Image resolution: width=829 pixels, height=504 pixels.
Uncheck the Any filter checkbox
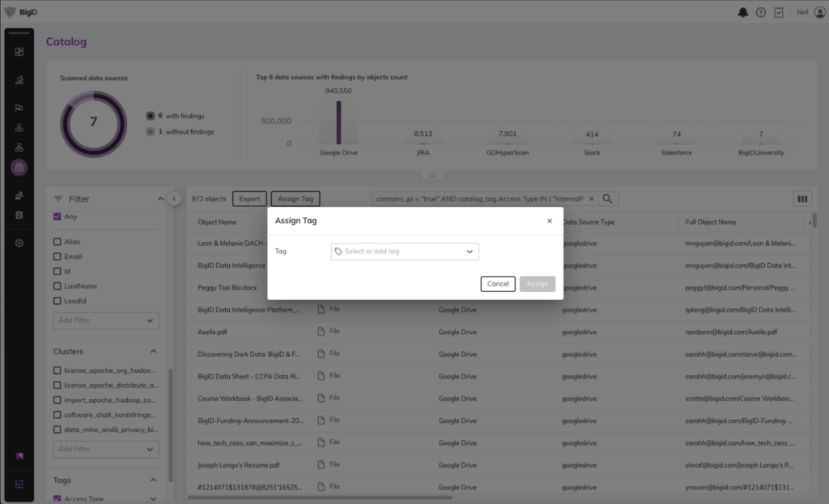point(57,216)
